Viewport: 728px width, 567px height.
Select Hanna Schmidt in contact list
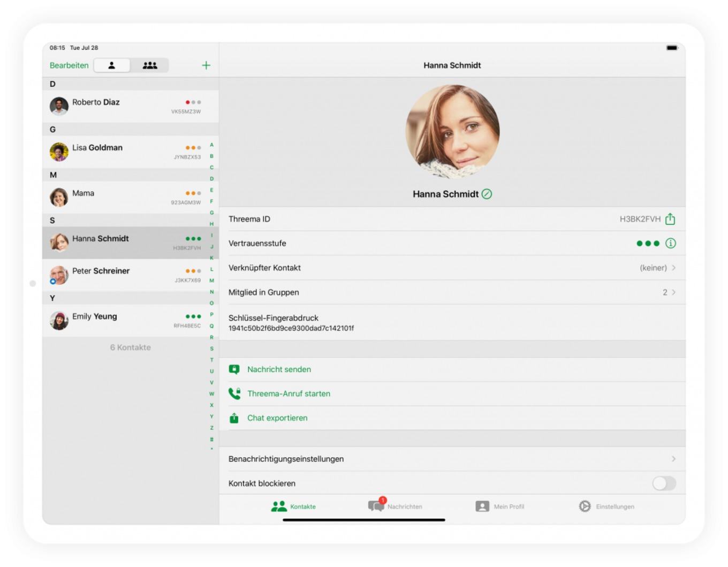point(130,243)
